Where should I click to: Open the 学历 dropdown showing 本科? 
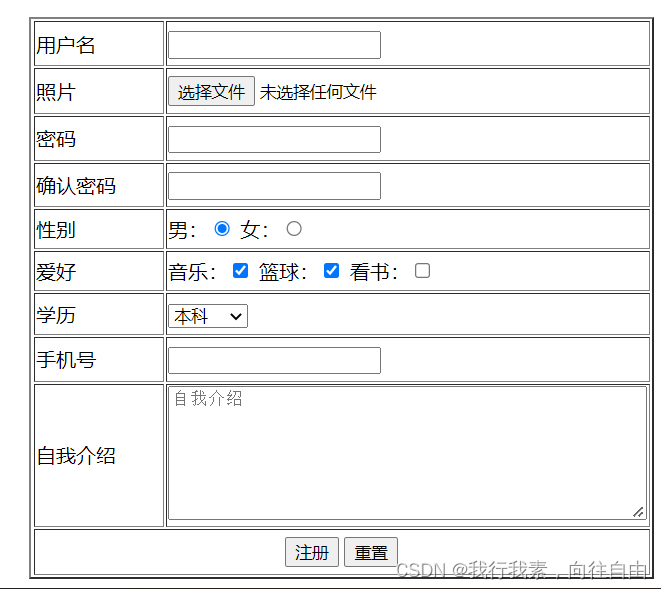(x=208, y=316)
